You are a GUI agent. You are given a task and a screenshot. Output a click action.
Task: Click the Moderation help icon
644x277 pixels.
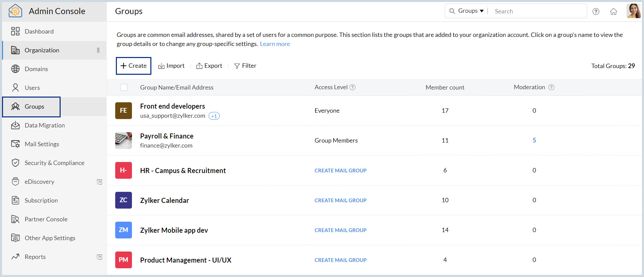point(551,87)
